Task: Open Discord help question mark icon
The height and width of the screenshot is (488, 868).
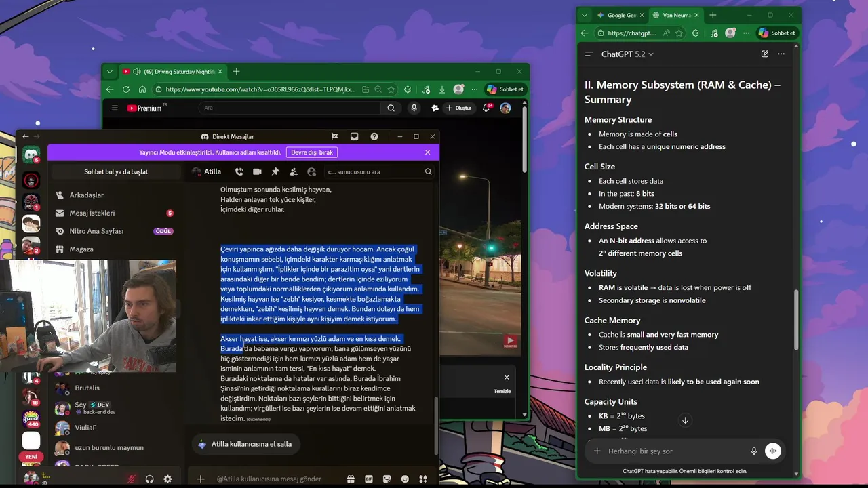Action: tap(374, 136)
